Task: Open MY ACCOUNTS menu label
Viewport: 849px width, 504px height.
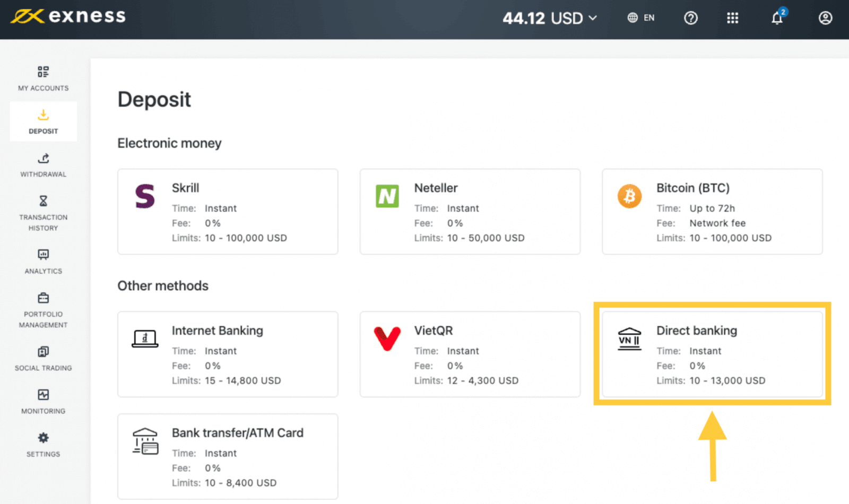Action: 43,88
